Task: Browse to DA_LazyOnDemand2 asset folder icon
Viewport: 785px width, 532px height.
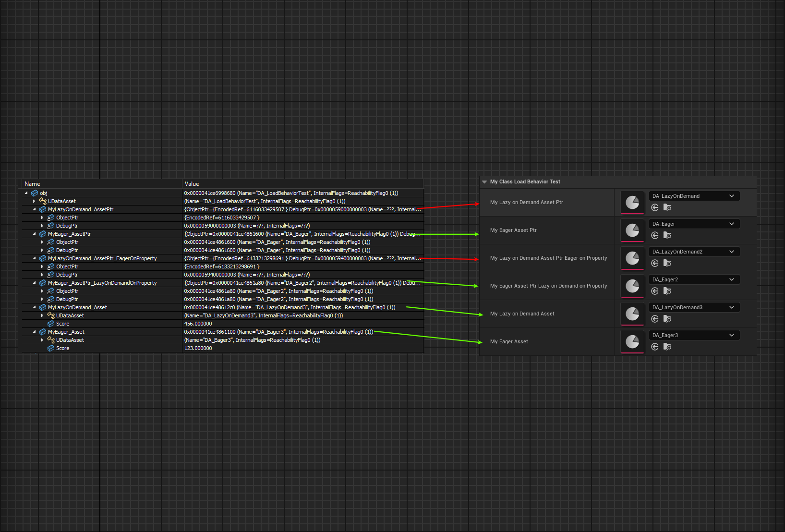Action: 667,263
